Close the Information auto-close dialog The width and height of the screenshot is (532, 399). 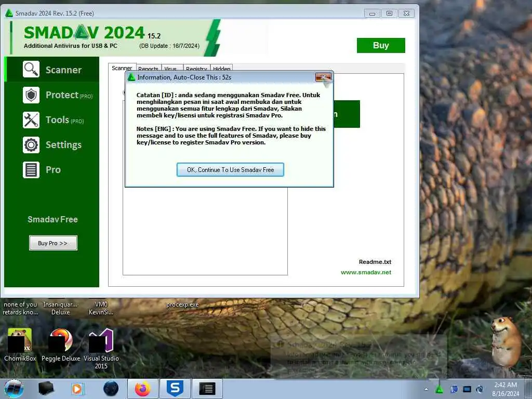323,77
